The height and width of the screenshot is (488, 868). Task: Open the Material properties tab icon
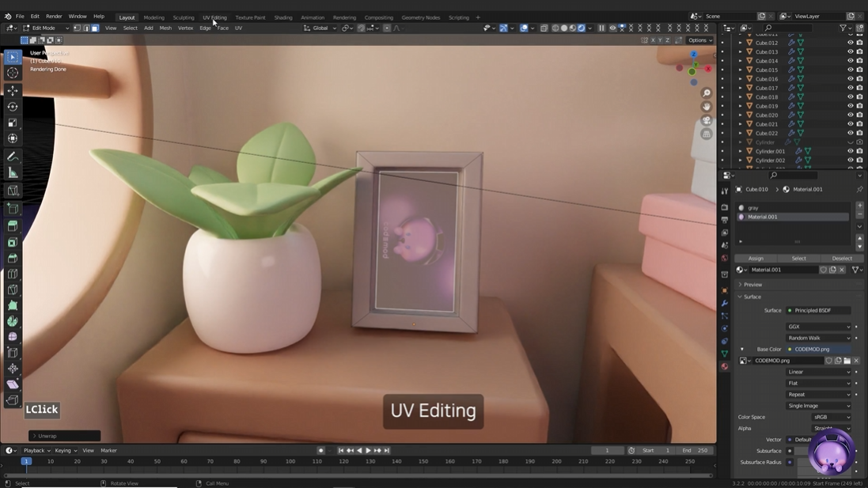pyautogui.click(x=725, y=366)
